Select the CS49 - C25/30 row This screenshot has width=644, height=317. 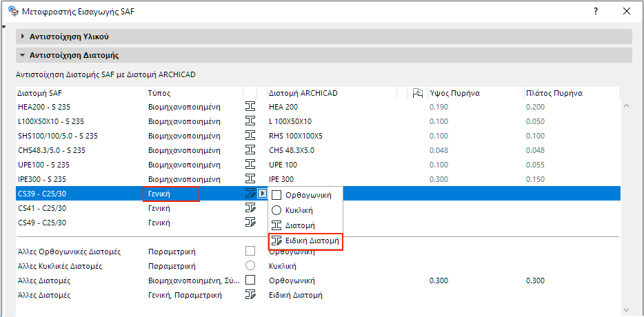pos(318,223)
